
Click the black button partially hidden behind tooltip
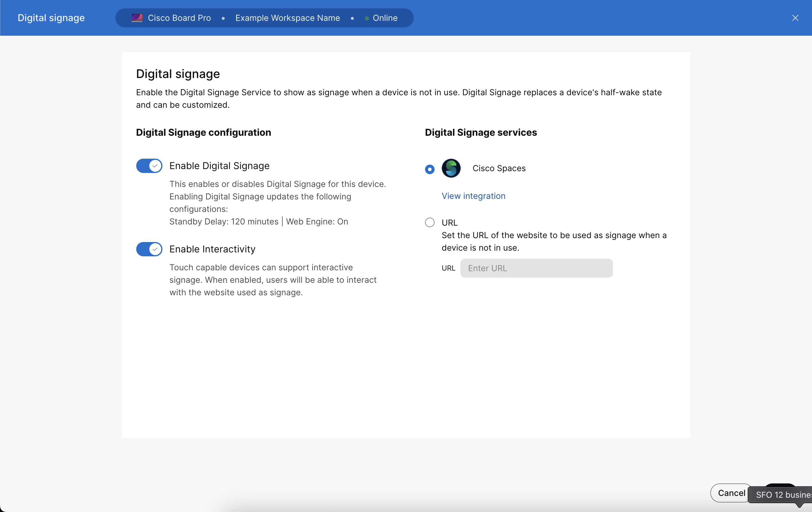tap(780, 485)
